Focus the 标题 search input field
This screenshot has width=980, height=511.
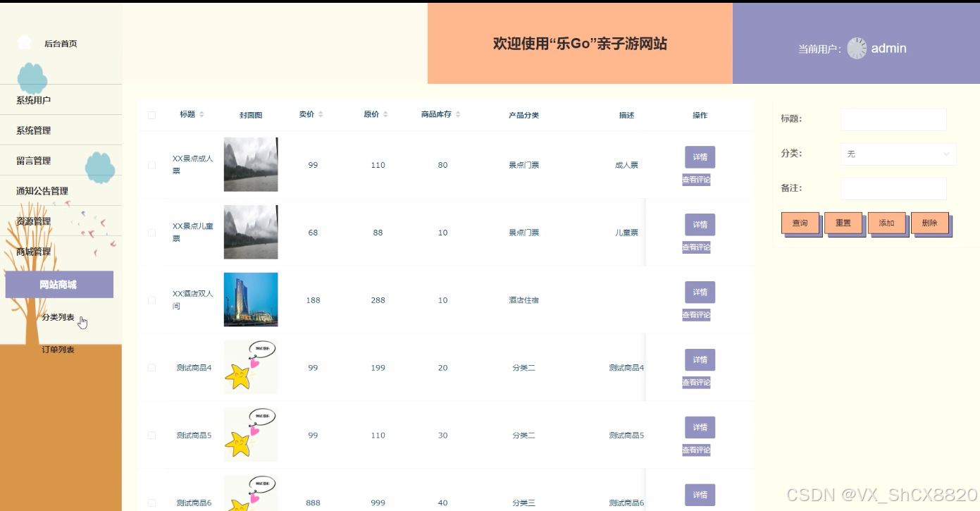coord(893,119)
